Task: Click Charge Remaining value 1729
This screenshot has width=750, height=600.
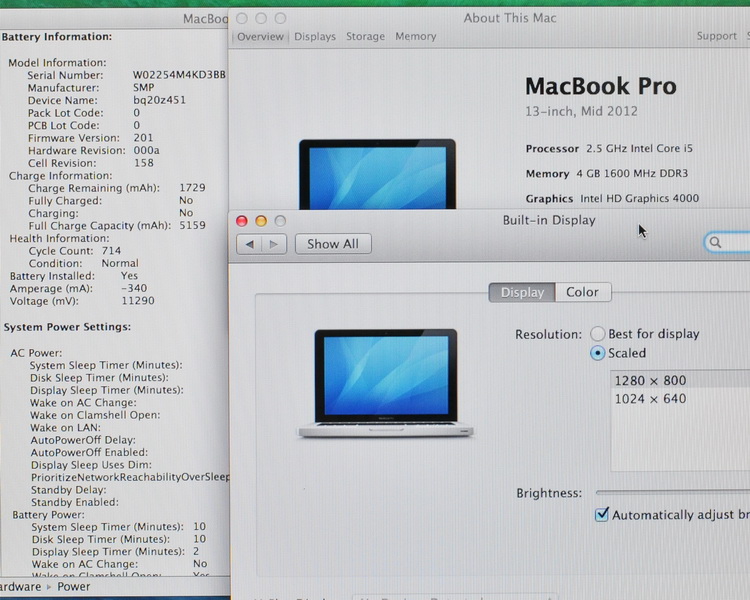Action: pyautogui.click(x=192, y=188)
